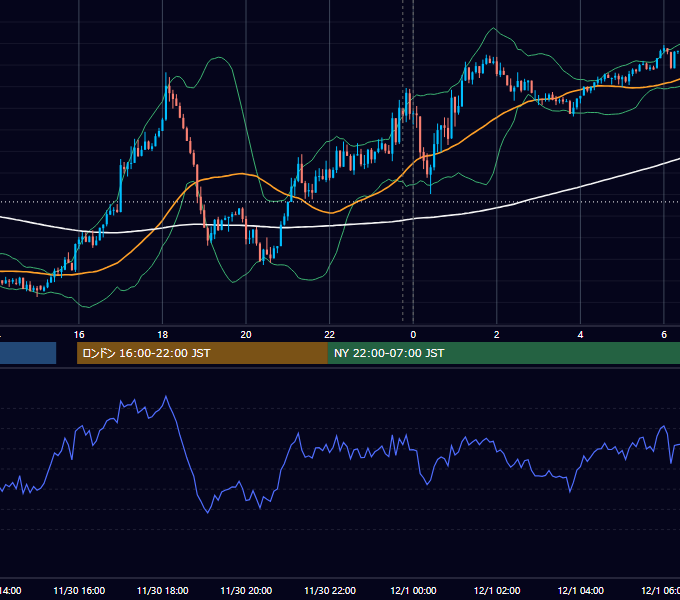Viewport: 680px width, 600px height.
Task: Click hour label 16 on price chart axis
Action: click(79, 335)
